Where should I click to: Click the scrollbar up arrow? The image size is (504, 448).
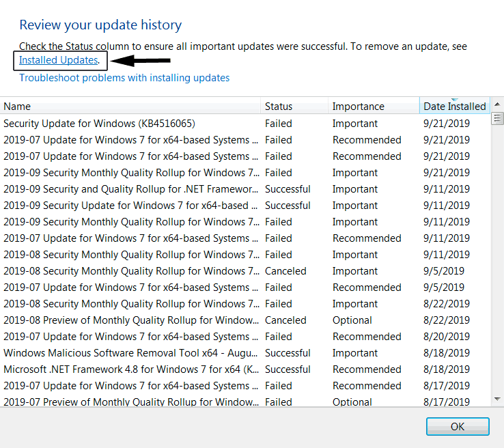(497, 104)
